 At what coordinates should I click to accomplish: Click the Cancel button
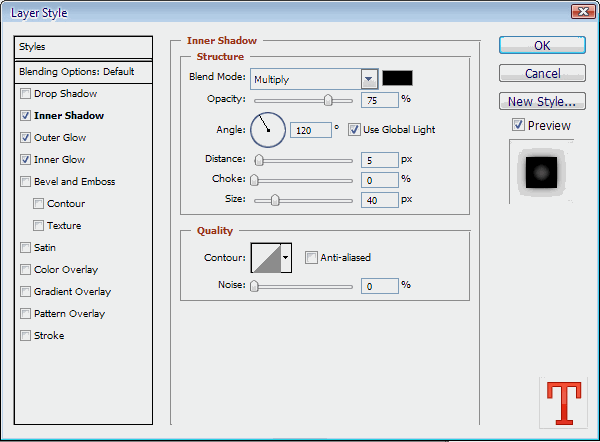click(542, 73)
